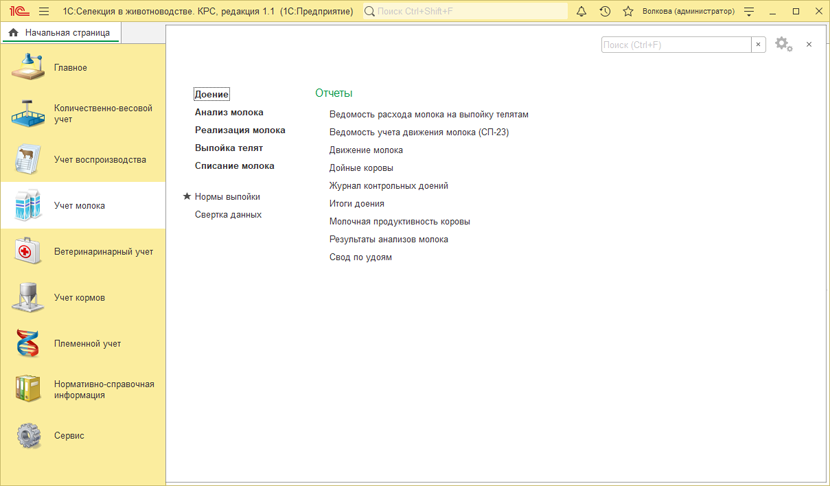Open the Движение молока report
830x486 pixels.
click(366, 150)
